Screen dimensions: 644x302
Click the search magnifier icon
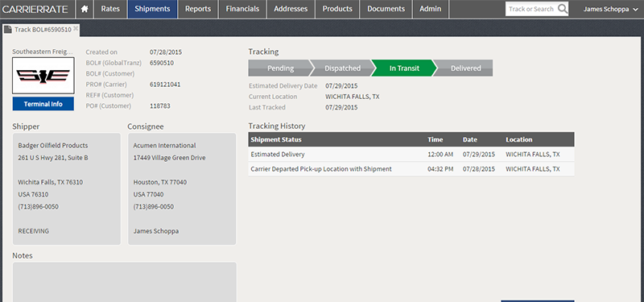(x=562, y=9)
